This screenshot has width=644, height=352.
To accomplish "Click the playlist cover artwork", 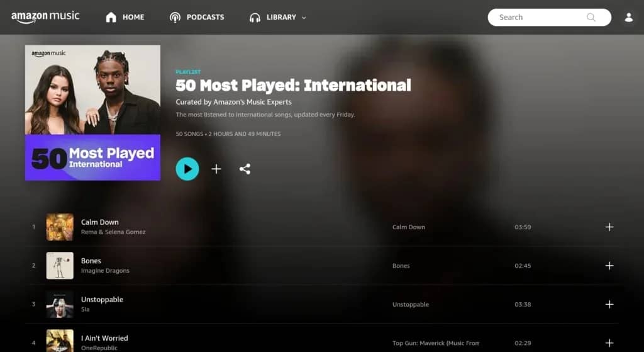I will coord(93,113).
